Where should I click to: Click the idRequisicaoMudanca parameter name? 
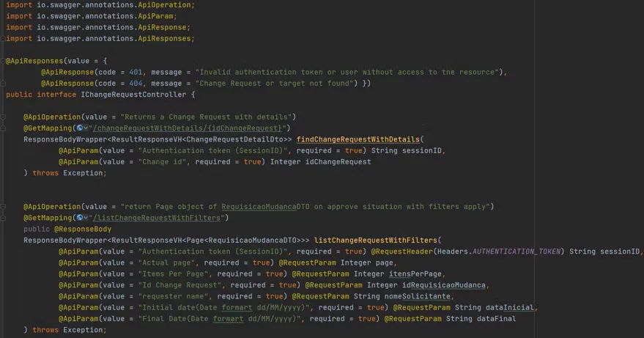pos(444,285)
